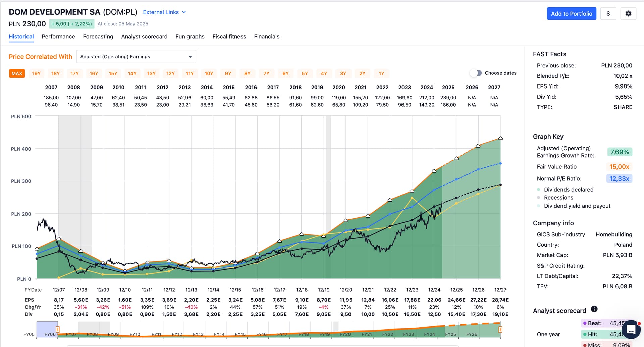Click the Market Cap PLN 5,93 B

coord(618,255)
